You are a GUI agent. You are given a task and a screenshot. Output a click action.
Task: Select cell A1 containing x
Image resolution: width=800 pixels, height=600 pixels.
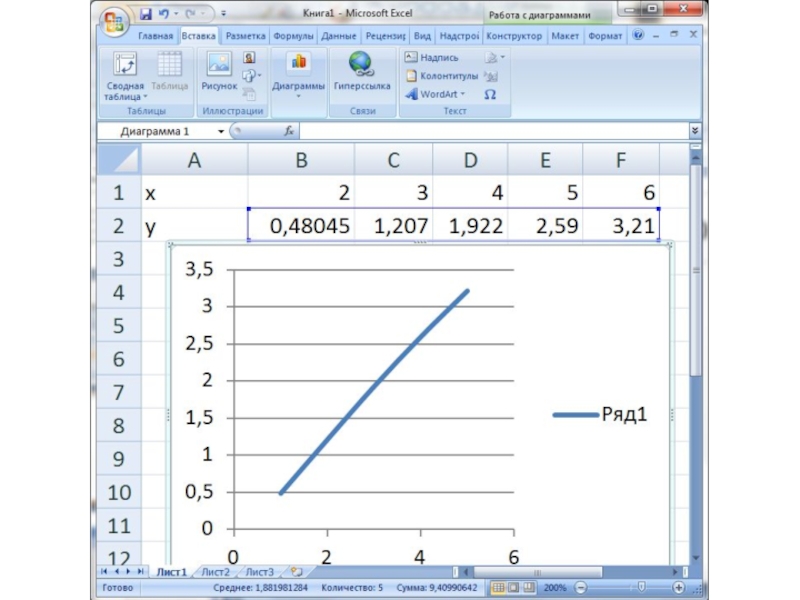click(194, 192)
